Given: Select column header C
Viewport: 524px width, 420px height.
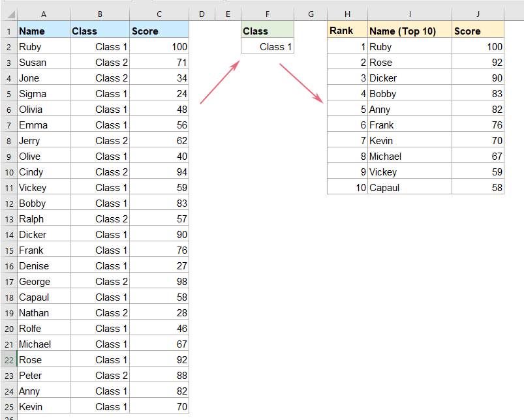Looking at the screenshot, I should pyautogui.click(x=159, y=13).
